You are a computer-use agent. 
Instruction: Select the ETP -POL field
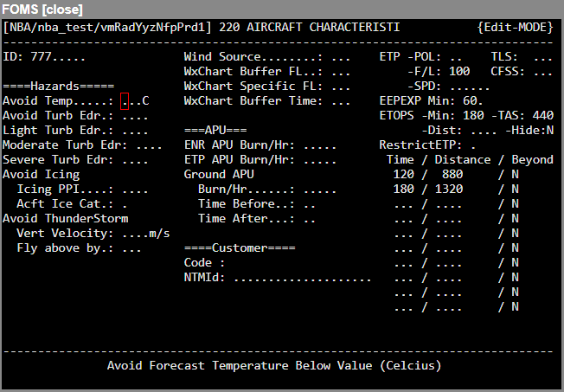456,57
